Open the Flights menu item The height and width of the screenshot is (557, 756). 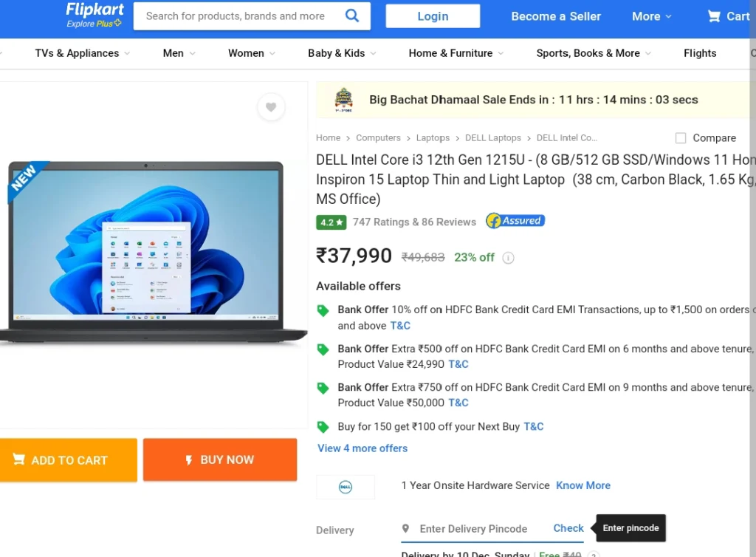pyautogui.click(x=700, y=53)
